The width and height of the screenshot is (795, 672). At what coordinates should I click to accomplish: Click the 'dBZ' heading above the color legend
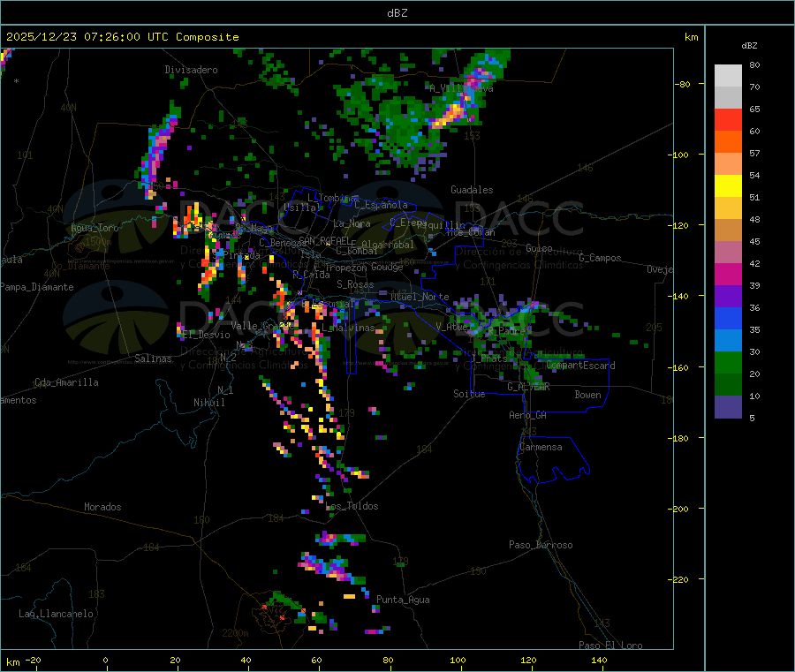[x=749, y=46]
